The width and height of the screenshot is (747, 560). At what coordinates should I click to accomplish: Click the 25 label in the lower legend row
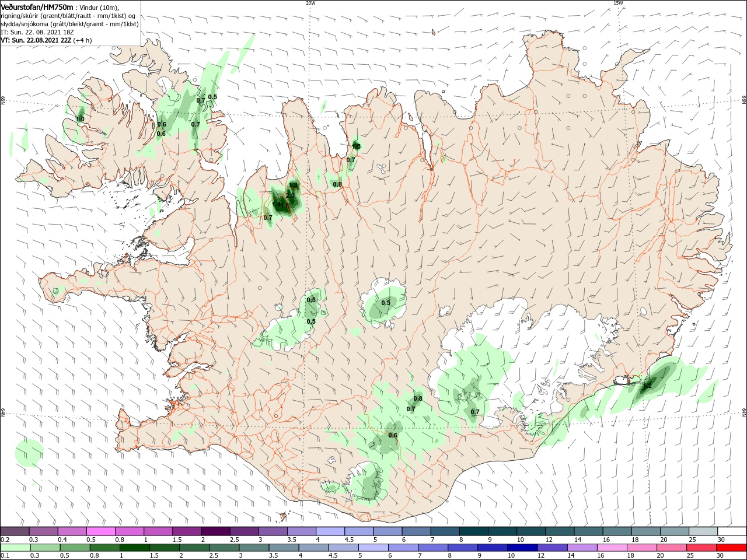point(690,556)
